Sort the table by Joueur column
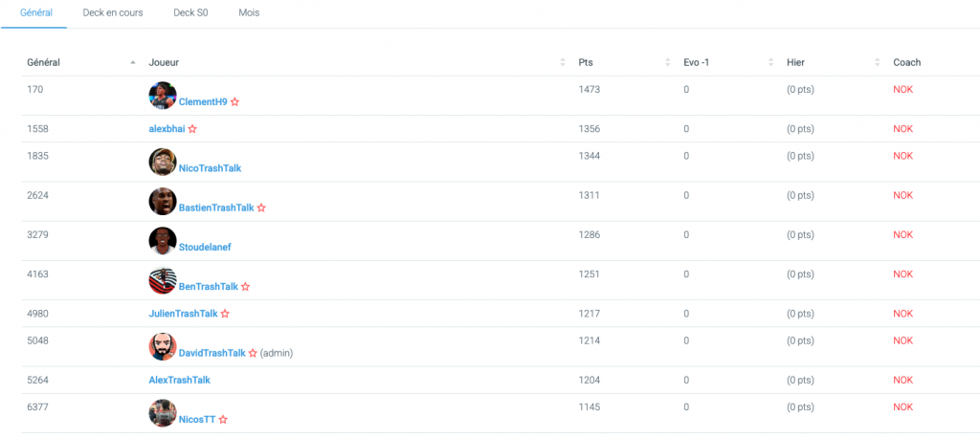This screenshot has height=438, width=980. coord(164,62)
